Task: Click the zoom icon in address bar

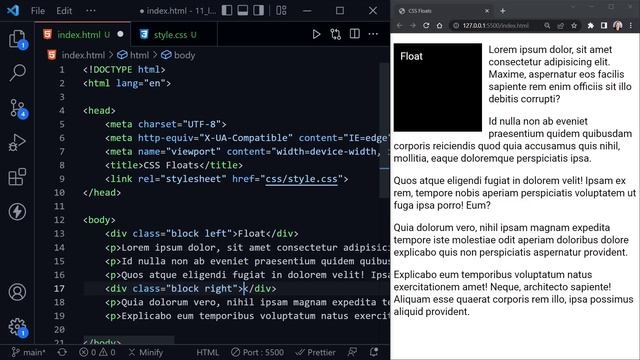Action: 547,25
